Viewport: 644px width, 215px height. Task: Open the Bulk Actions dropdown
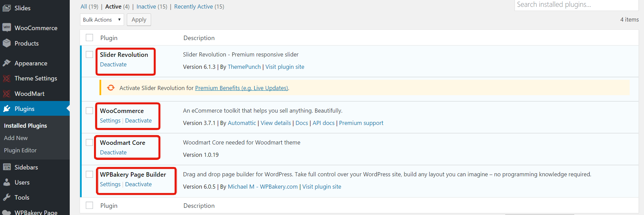point(102,20)
